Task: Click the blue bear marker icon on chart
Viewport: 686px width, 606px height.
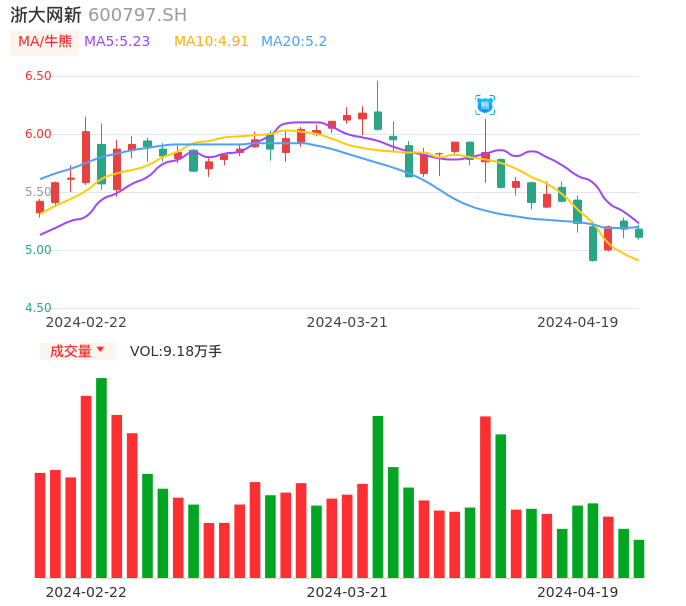Action: (x=485, y=105)
